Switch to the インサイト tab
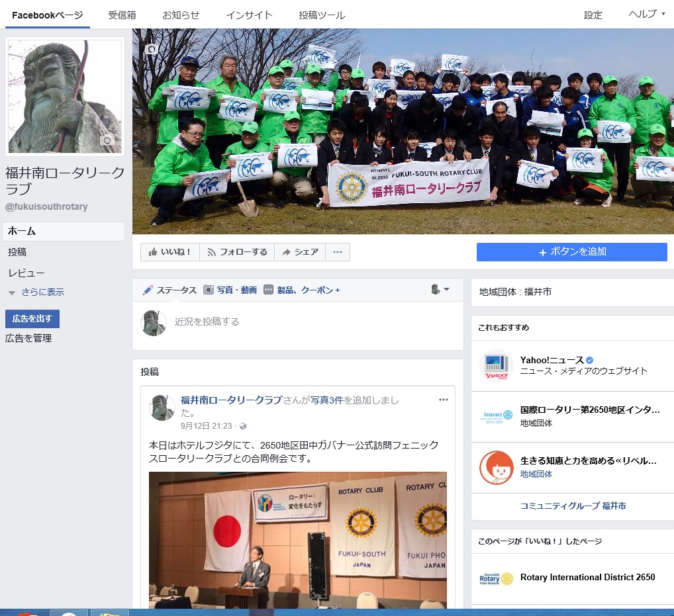The width and height of the screenshot is (674, 616). (248, 15)
